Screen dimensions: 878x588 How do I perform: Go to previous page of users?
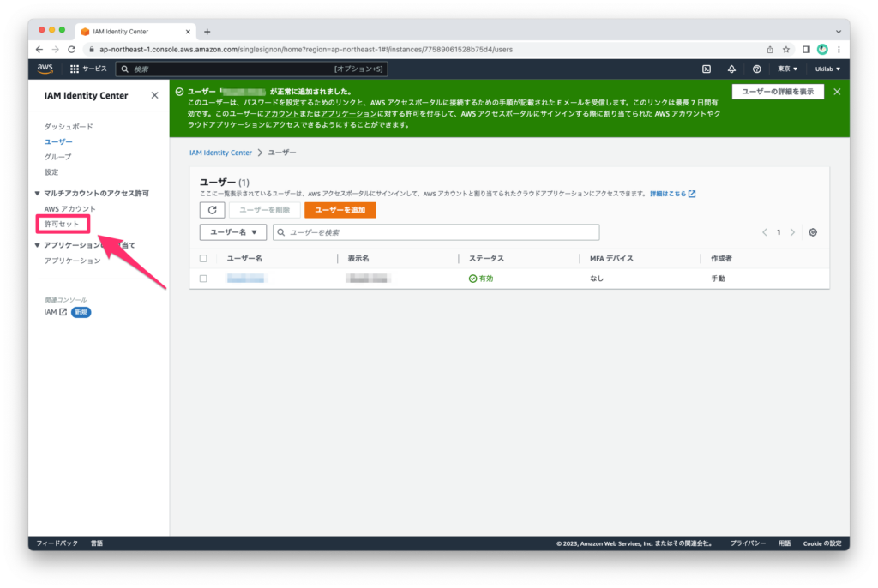point(764,232)
